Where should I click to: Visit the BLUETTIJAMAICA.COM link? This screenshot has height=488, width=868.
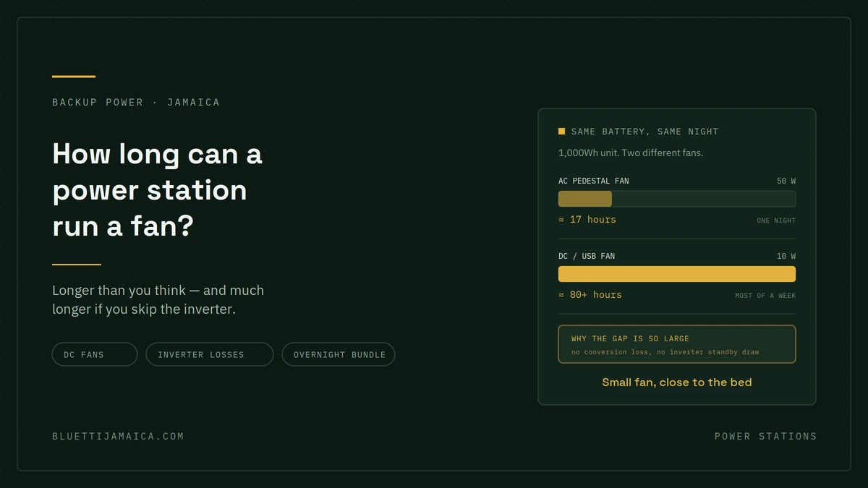[118, 436]
